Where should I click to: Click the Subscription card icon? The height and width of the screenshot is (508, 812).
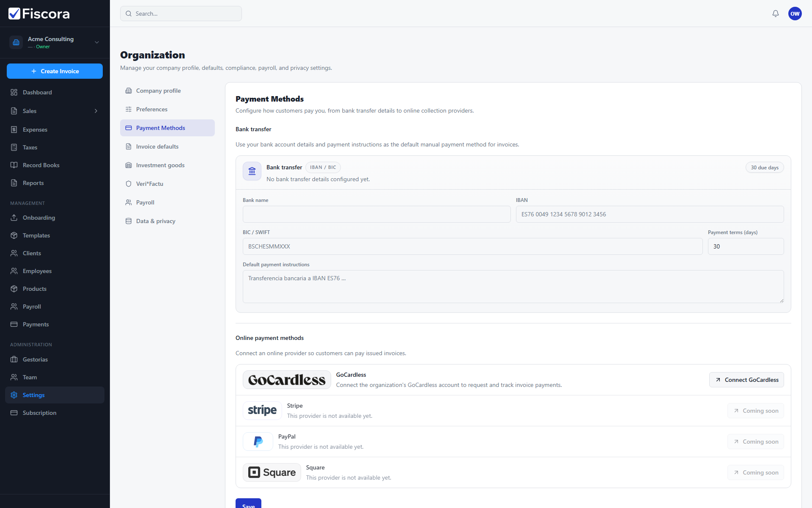14,413
